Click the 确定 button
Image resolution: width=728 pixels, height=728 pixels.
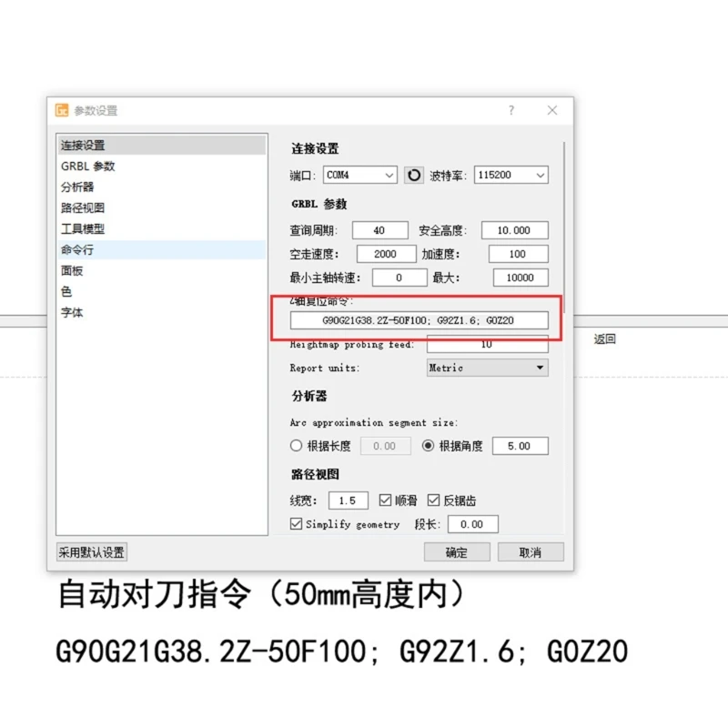(x=457, y=552)
